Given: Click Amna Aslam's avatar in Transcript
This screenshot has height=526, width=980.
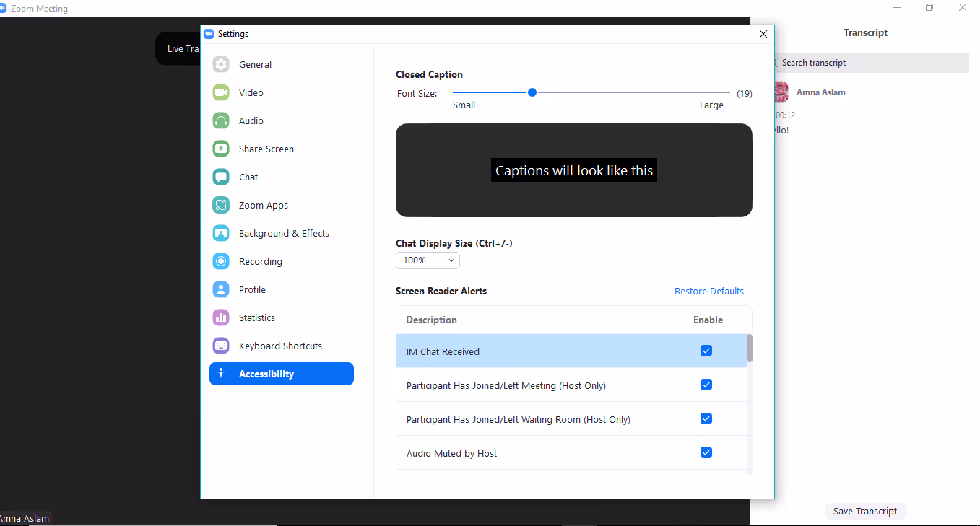Looking at the screenshot, I should point(781,92).
